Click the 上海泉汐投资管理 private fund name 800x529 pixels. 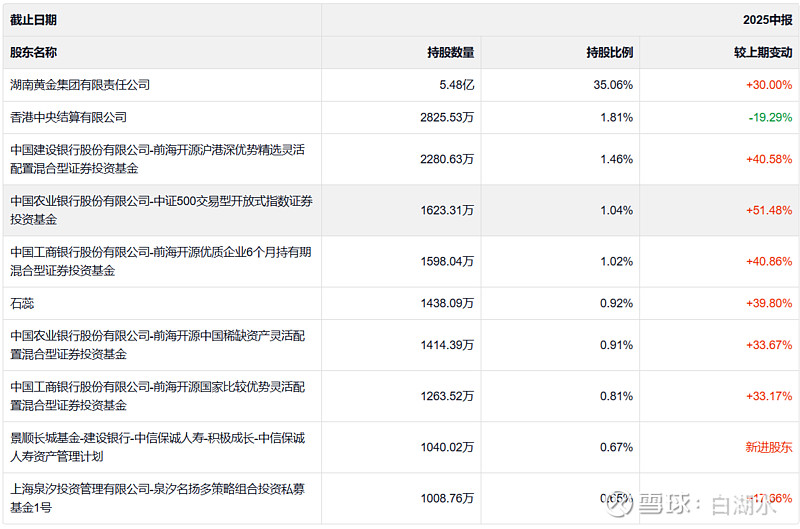(158, 498)
